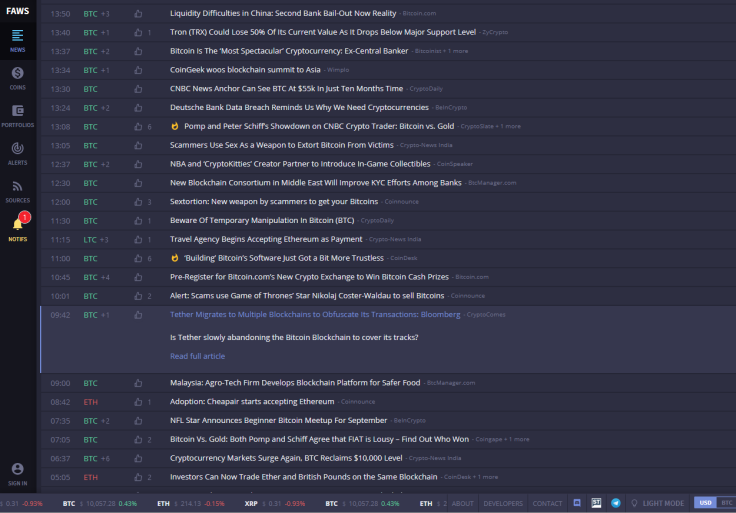
Task: Open the Sources sidebar section
Action: click(17, 191)
